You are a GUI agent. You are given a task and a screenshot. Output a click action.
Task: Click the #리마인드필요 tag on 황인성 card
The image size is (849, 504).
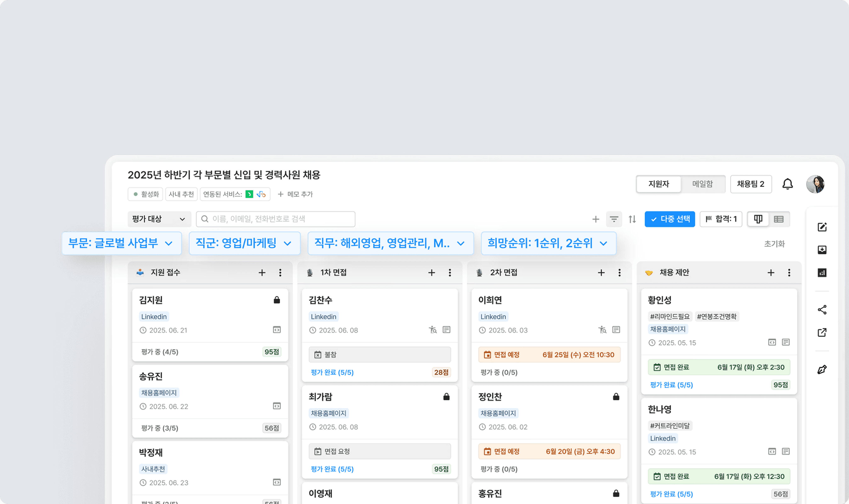click(670, 316)
